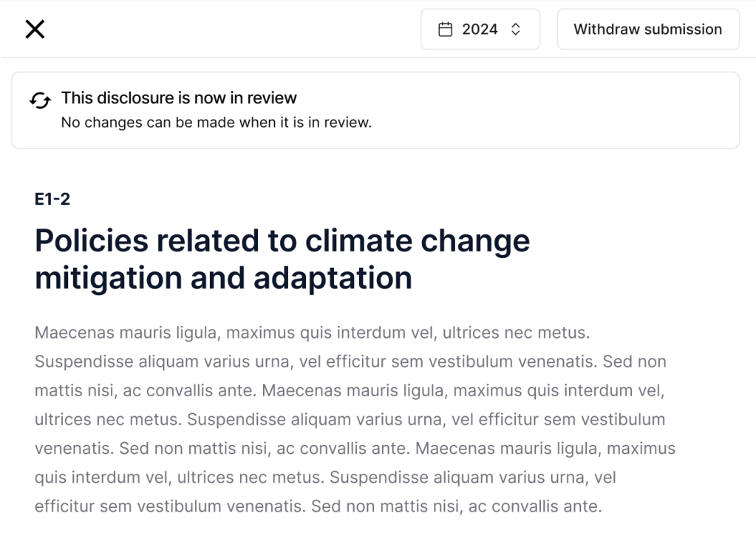This screenshot has width=756, height=533.
Task: Click the line starting "venenatis. Sed non mattis"
Action: click(x=355, y=448)
